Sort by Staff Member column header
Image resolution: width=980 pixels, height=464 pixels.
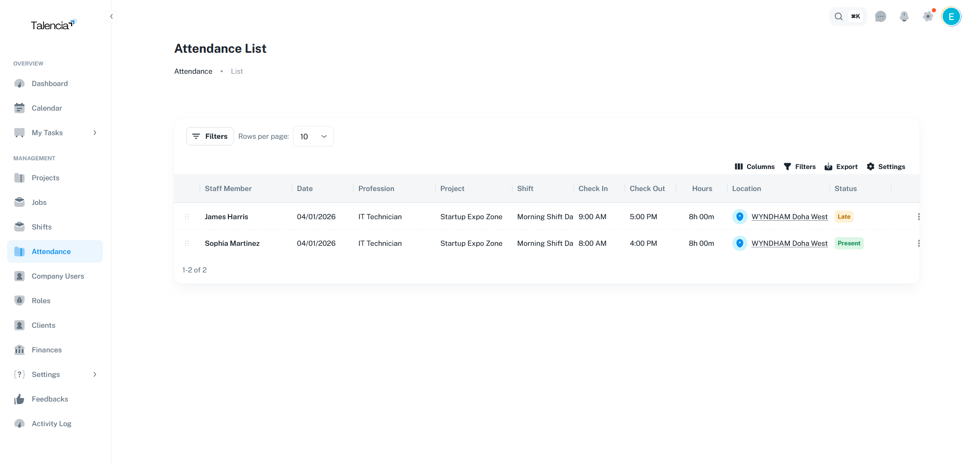tap(228, 188)
